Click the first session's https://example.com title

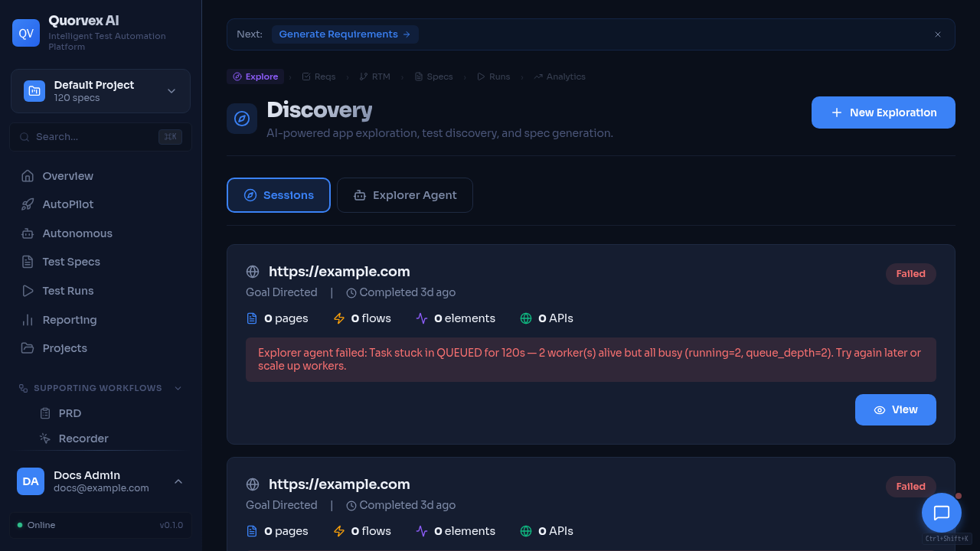pyautogui.click(x=339, y=272)
